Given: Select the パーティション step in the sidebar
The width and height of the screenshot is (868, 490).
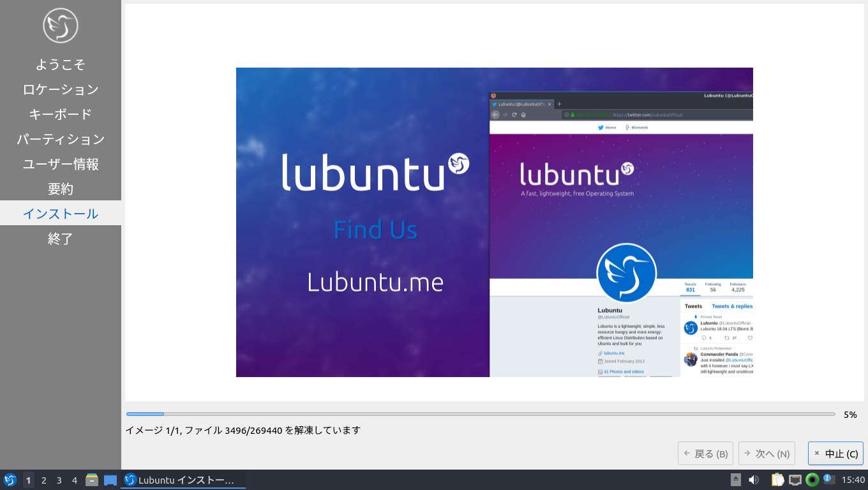Looking at the screenshot, I should click(61, 138).
